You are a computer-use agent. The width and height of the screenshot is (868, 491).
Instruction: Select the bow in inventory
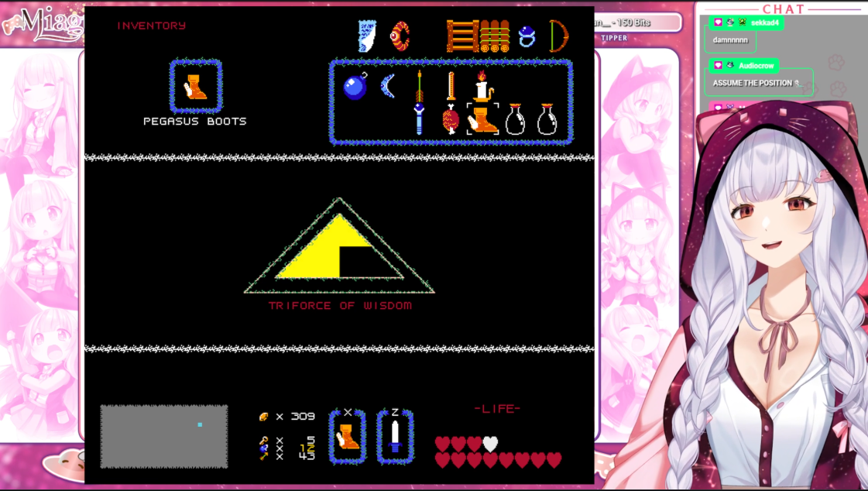[x=559, y=36]
